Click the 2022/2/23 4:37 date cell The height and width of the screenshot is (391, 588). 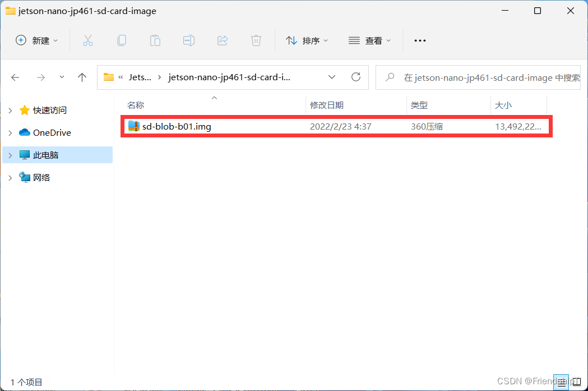click(x=340, y=126)
